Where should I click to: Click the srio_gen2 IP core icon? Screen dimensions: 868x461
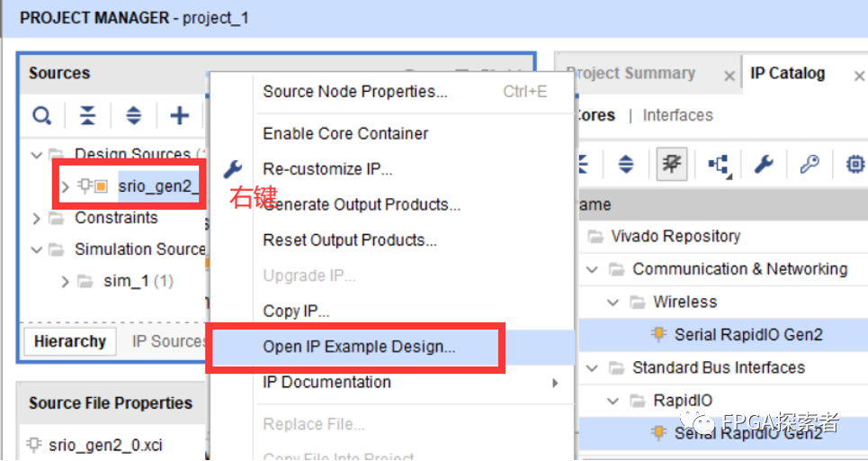click(x=93, y=186)
